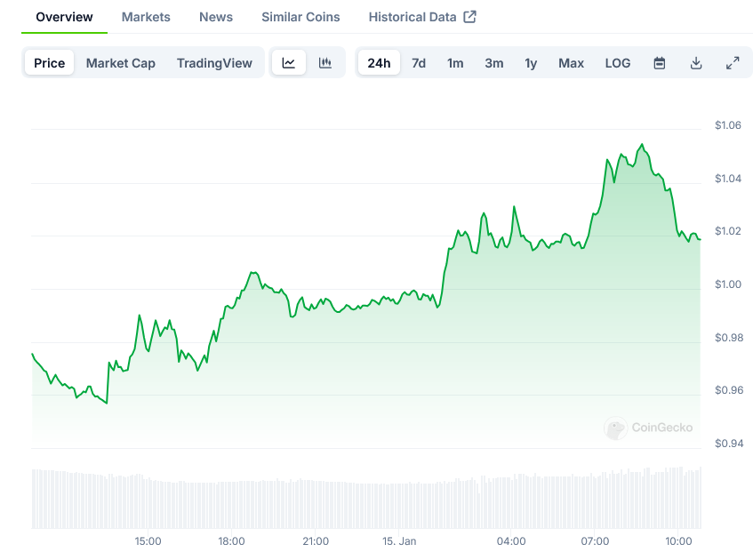Go to the Similar Coins tab
Image resolution: width=753 pixels, height=560 pixels.
click(300, 17)
